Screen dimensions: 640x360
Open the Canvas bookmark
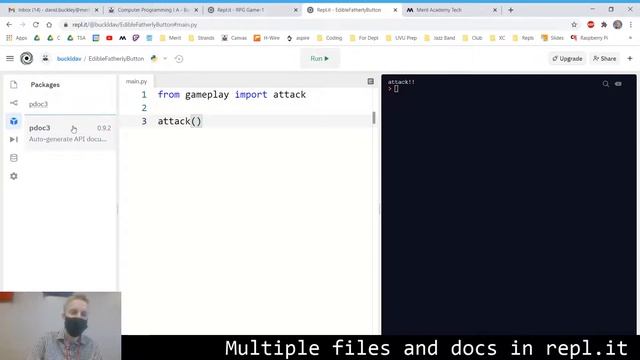click(234, 38)
